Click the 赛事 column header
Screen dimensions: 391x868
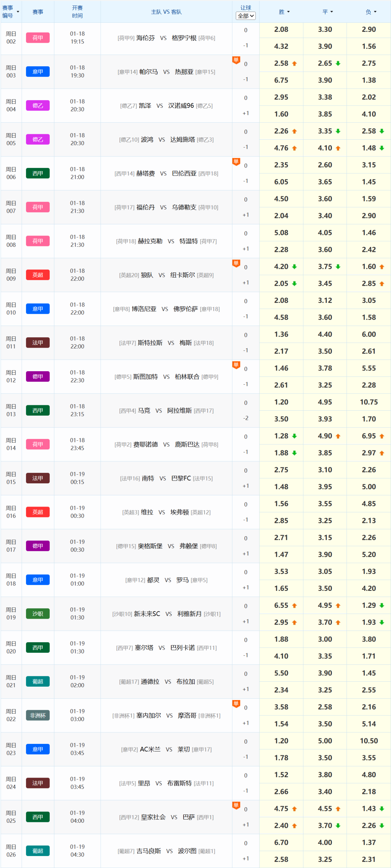pos(38,12)
